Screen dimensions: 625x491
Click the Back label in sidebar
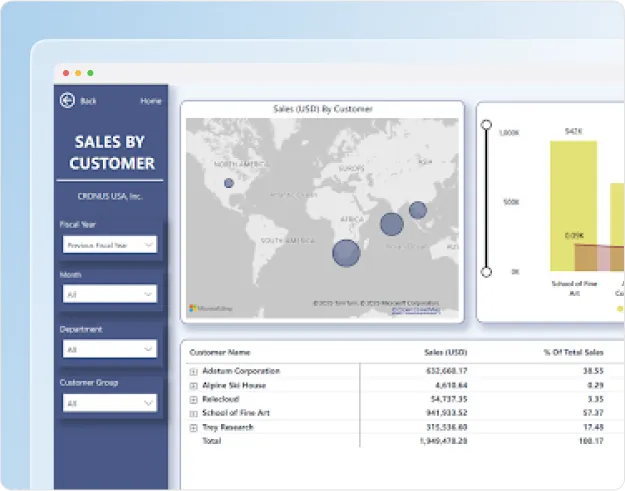[88, 101]
